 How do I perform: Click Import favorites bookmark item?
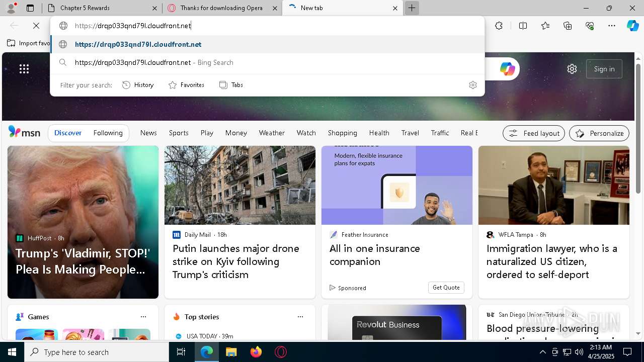pyautogui.click(x=29, y=43)
